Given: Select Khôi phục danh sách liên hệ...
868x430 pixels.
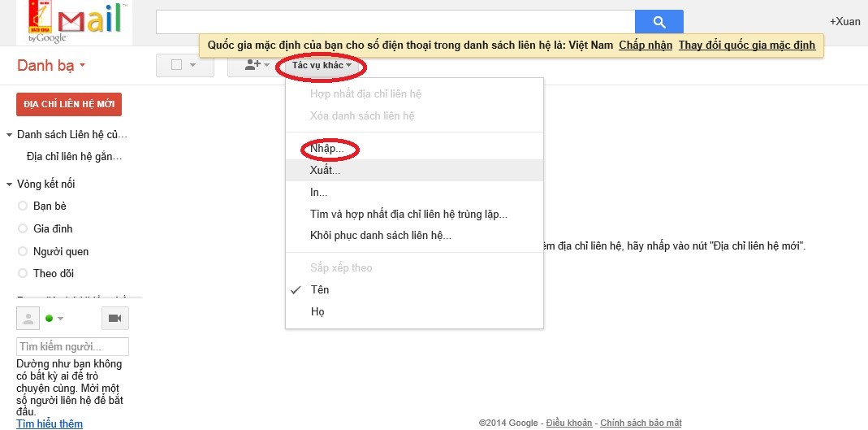Looking at the screenshot, I should (380, 236).
